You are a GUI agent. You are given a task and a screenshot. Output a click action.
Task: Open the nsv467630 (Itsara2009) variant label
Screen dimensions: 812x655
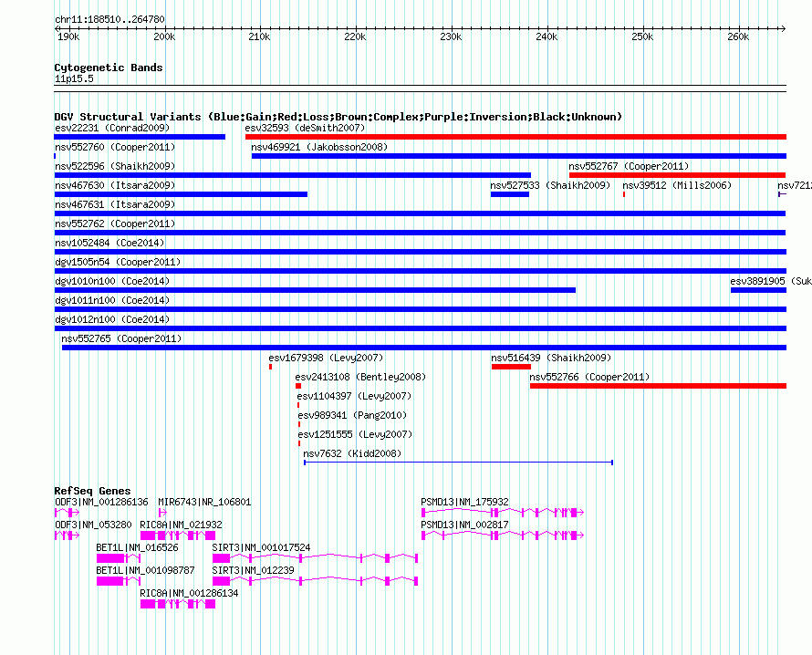point(116,185)
